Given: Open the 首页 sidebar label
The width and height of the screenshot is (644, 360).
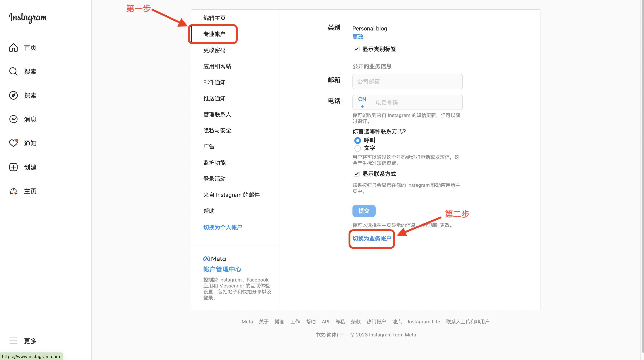Looking at the screenshot, I should click(30, 47).
